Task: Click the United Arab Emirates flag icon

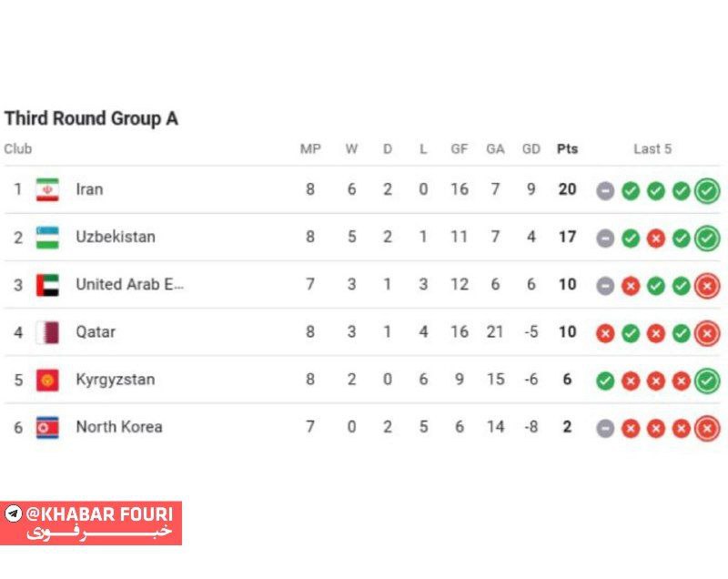Action: pyautogui.click(x=47, y=285)
